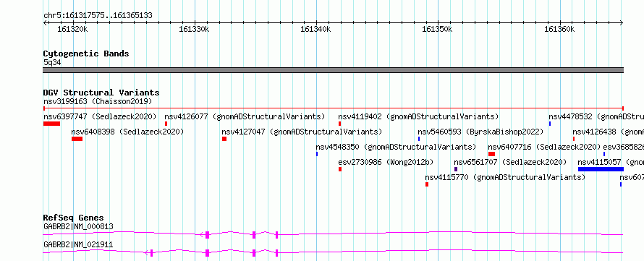Click the 161320k ruler tick label
The height and width of the screenshot is (261, 644).
pyautogui.click(x=72, y=30)
